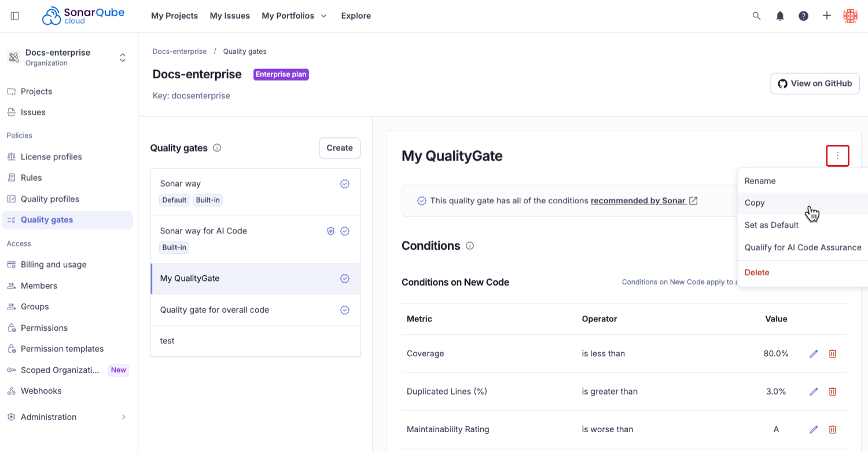Select the Sonar way quality gate
The width and height of the screenshot is (868, 453).
coord(255,192)
